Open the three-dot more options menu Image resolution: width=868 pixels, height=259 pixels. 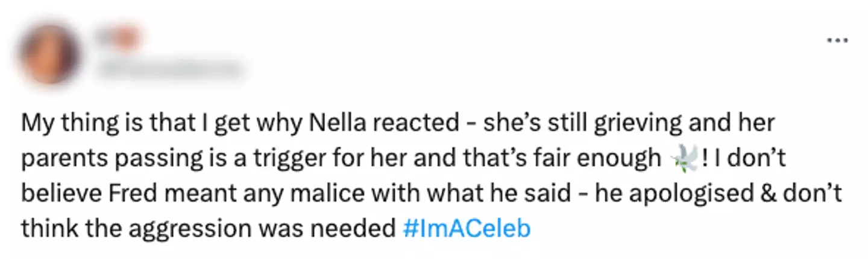(838, 41)
